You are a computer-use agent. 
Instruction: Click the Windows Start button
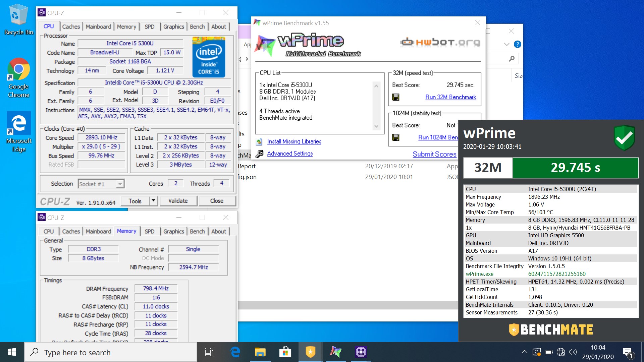click(x=12, y=352)
